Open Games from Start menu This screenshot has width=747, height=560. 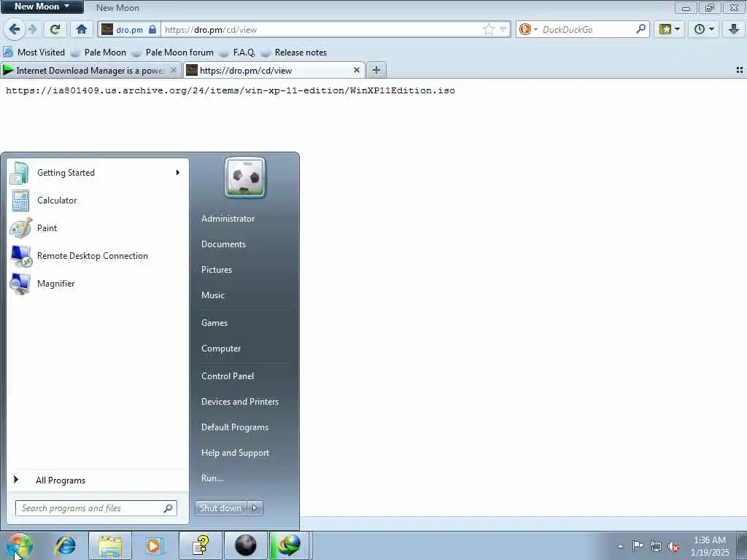pyautogui.click(x=214, y=323)
